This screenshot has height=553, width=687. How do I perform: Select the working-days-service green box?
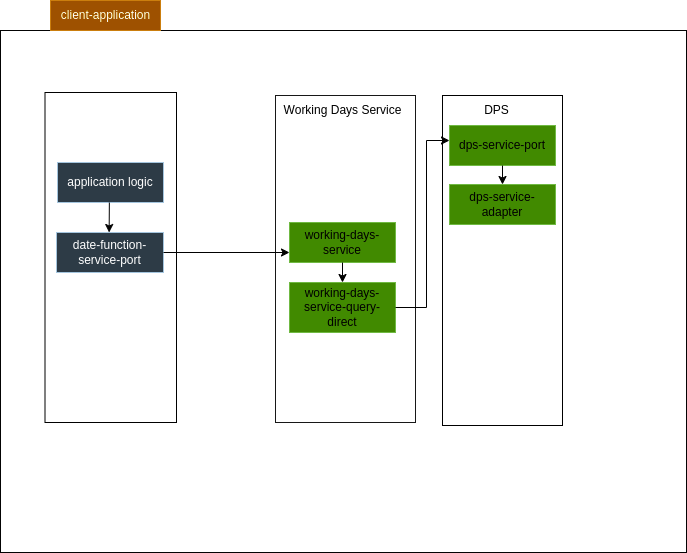click(x=342, y=242)
